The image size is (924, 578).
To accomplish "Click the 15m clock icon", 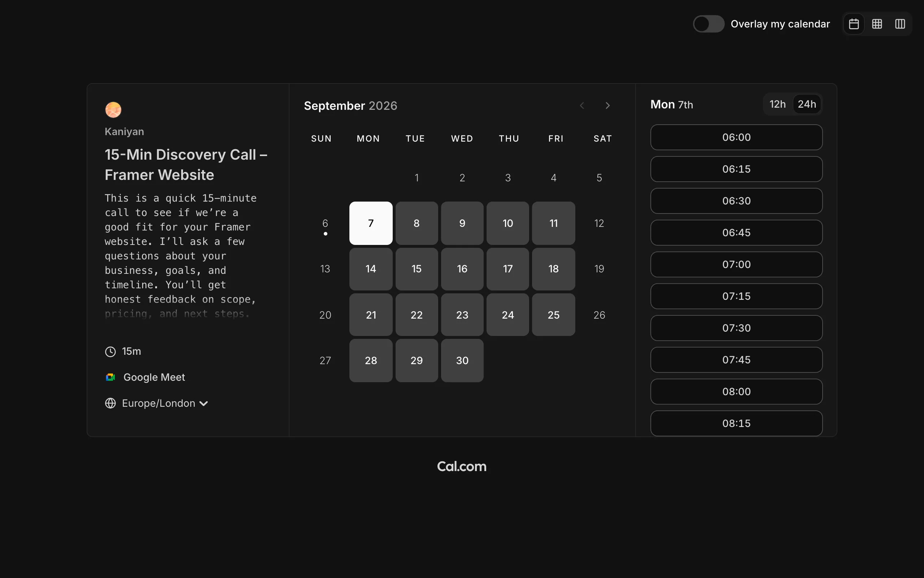I will (x=110, y=352).
